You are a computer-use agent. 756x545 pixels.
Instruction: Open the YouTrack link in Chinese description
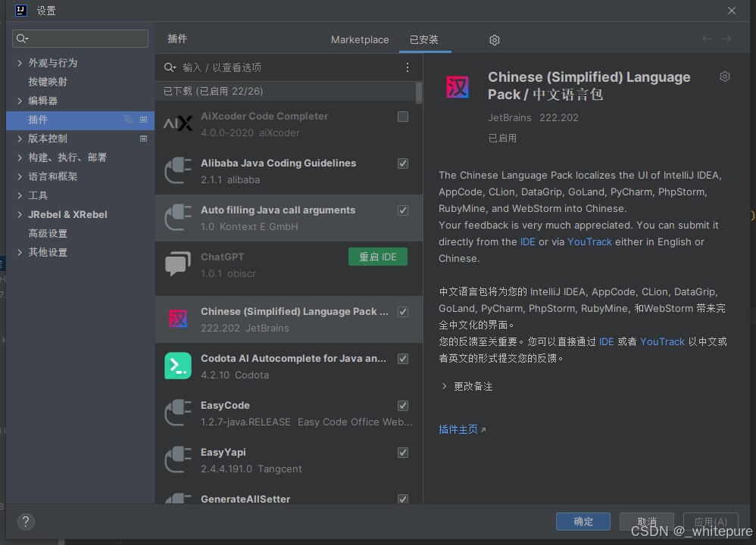click(x=662, y=341)
